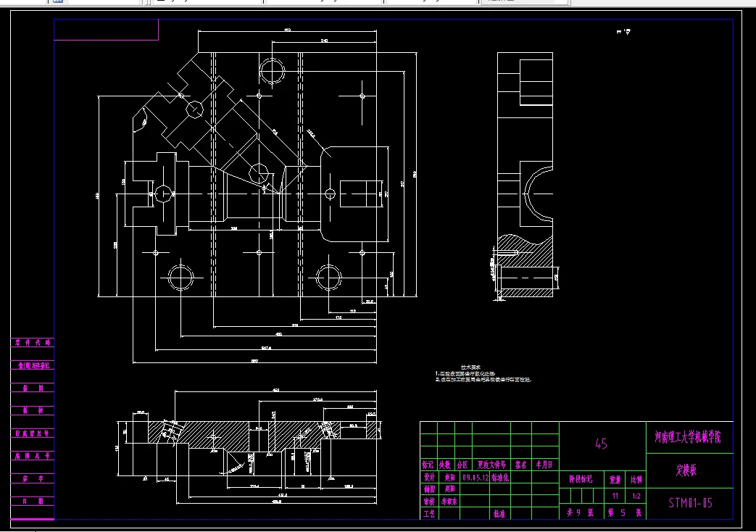Screen dimensions: 756x532
Task: Click the 描图 label in left sidebar table
Action: 33,388
